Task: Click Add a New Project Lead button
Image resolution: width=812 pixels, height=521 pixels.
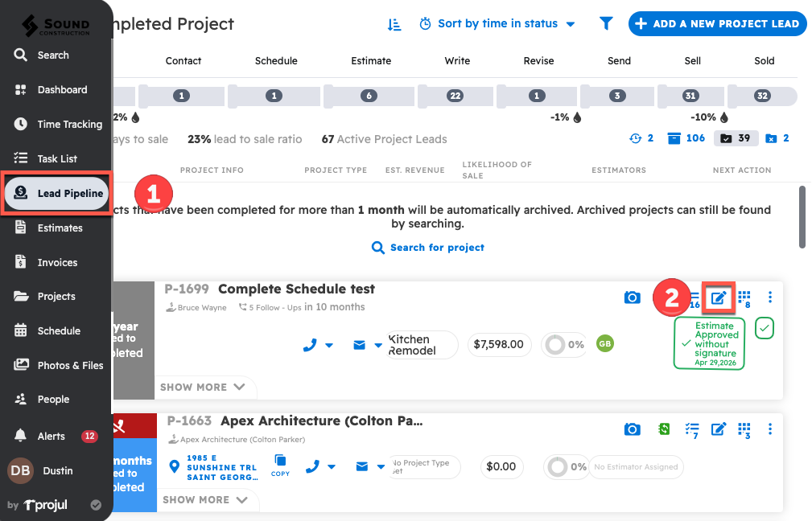Action: point(716,24)
